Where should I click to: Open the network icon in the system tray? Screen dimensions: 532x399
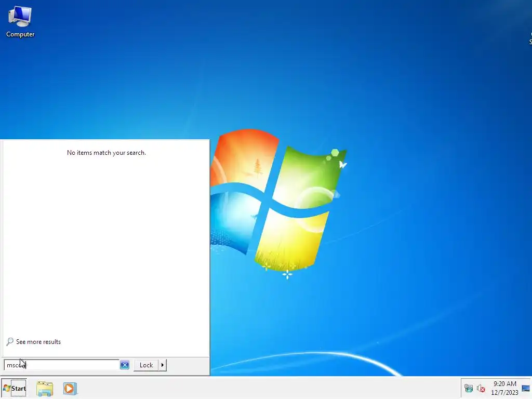click(469, 388)
